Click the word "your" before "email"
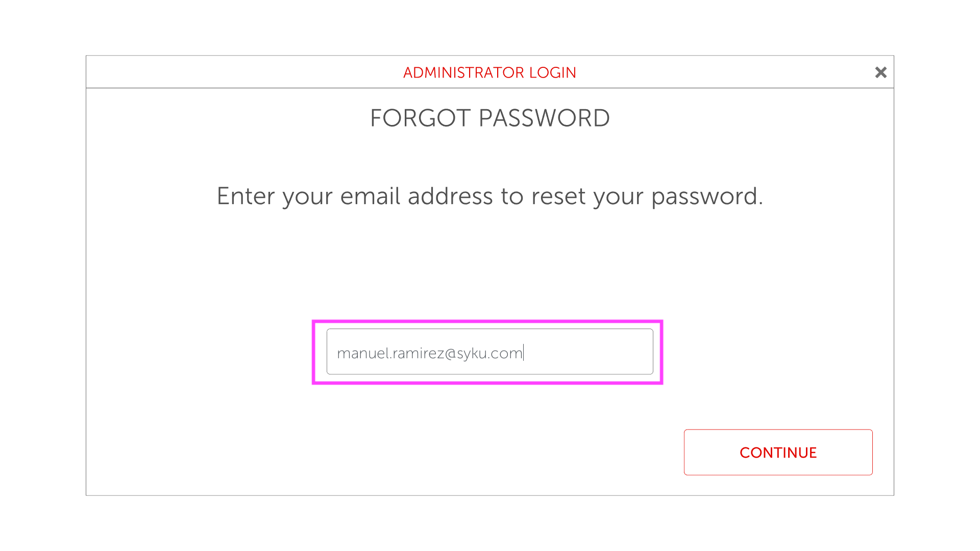 point(307,196)
